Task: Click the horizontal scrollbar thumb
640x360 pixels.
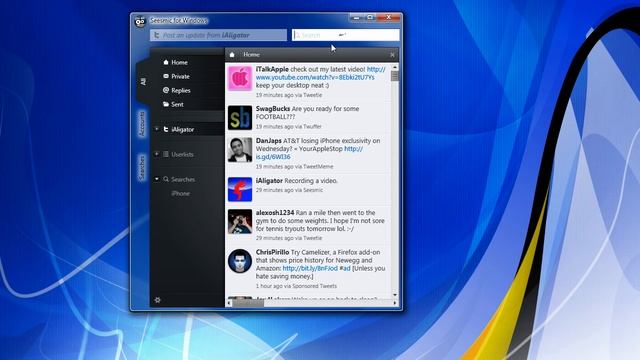Action: (x=248, y=303)
